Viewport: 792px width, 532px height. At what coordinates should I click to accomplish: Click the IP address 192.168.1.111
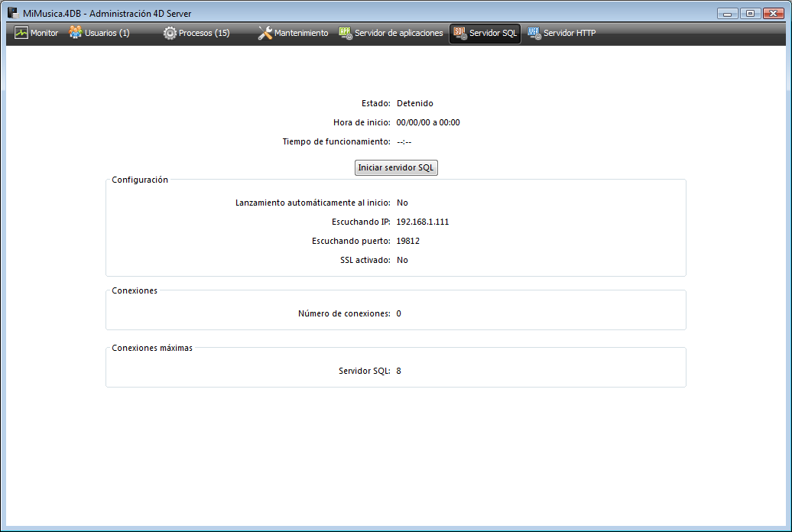(x=422, y=222)
